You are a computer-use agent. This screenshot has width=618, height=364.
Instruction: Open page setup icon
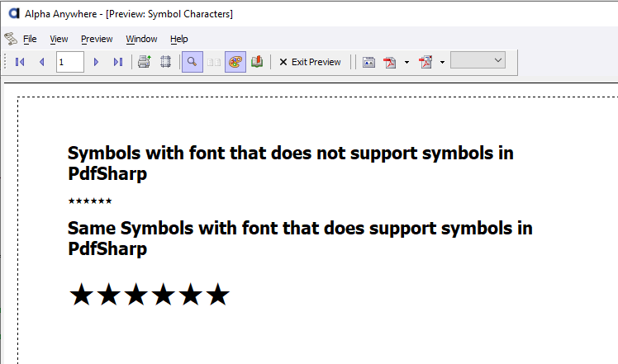pos(165,62)
